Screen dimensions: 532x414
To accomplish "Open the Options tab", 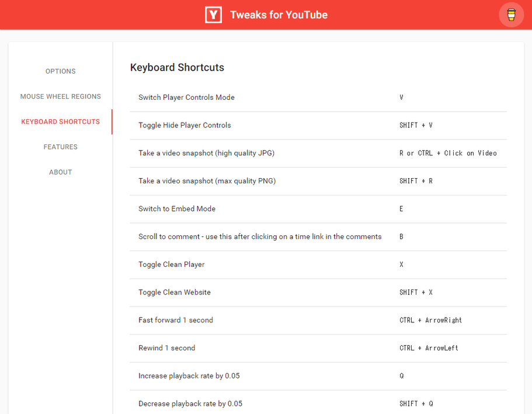I will click(60, 71).
